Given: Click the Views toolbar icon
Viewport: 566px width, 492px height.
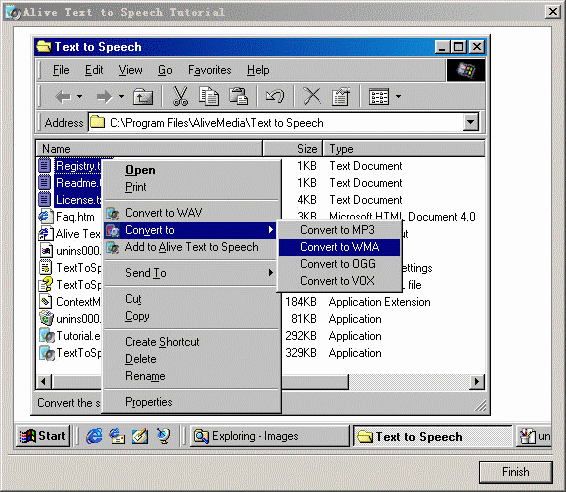Looking at the screenshot, I should click(379, 97).
